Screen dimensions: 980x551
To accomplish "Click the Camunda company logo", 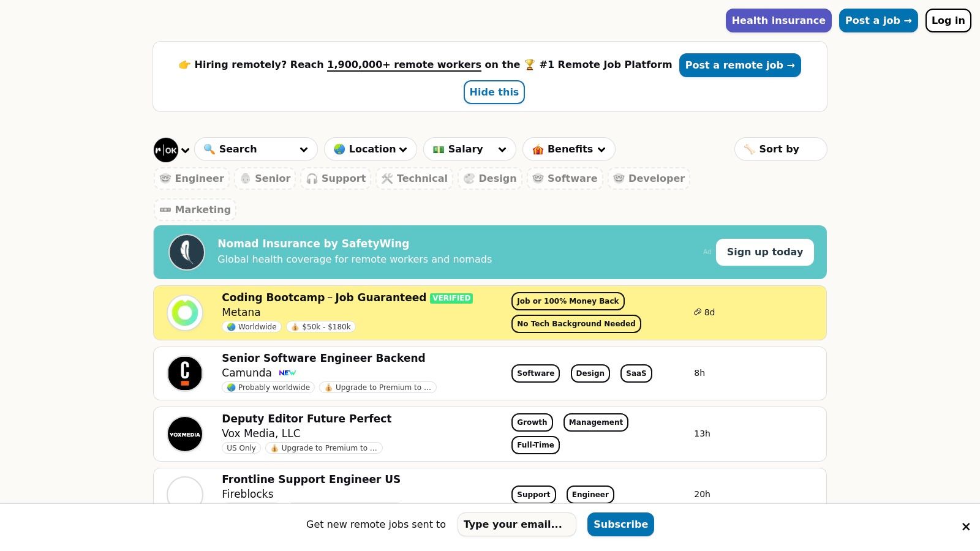I will 185,373.
